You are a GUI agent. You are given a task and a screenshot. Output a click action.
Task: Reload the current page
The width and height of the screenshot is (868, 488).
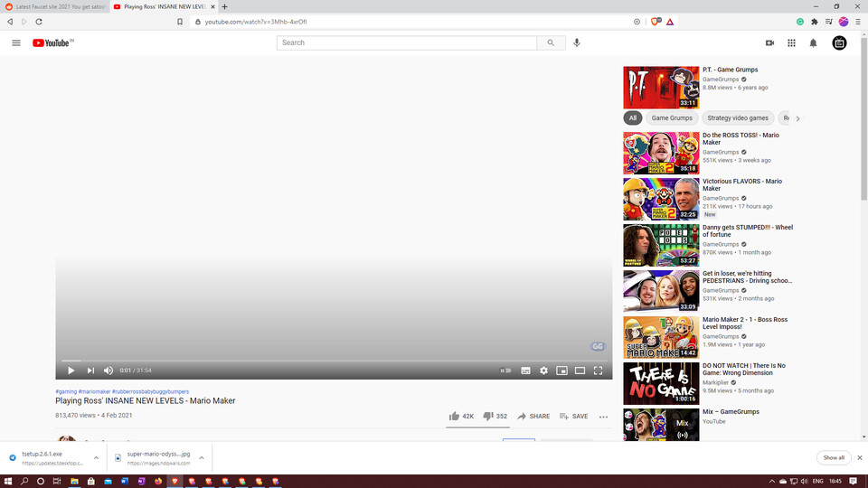coord(39,22)
